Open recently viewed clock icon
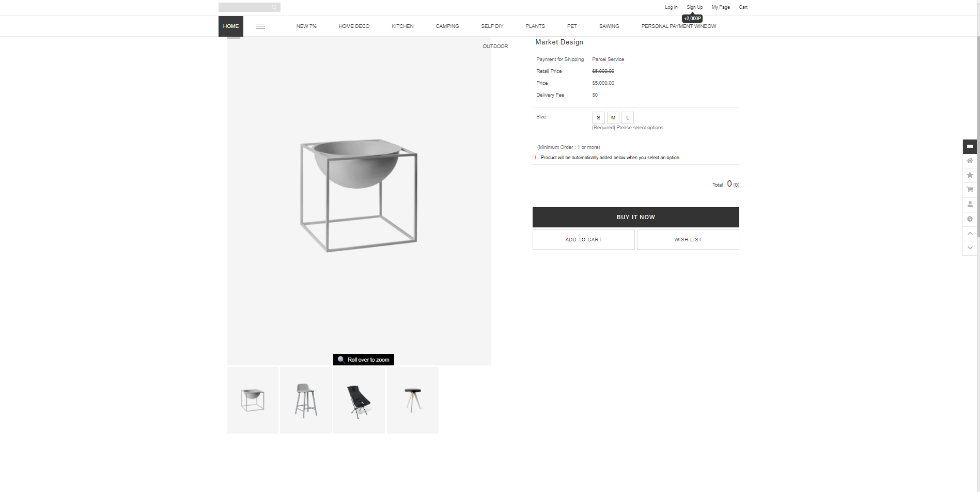 [970, 219]
